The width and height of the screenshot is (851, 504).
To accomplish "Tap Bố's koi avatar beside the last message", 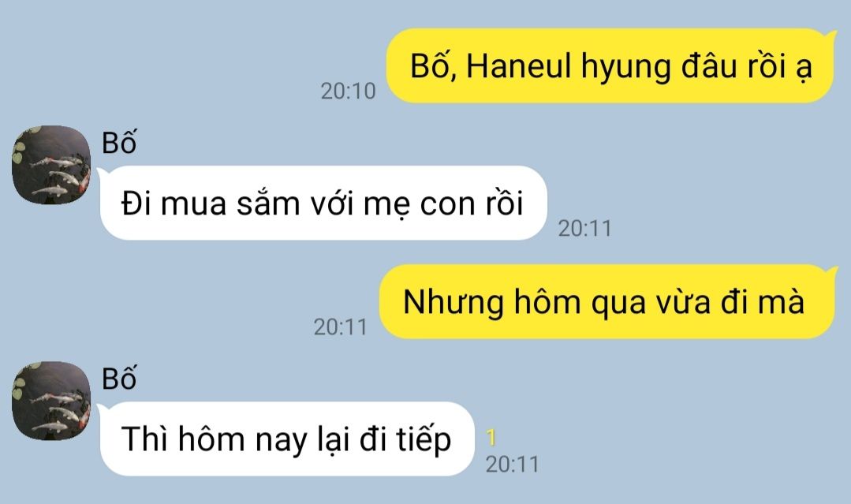I will point(51,401).
